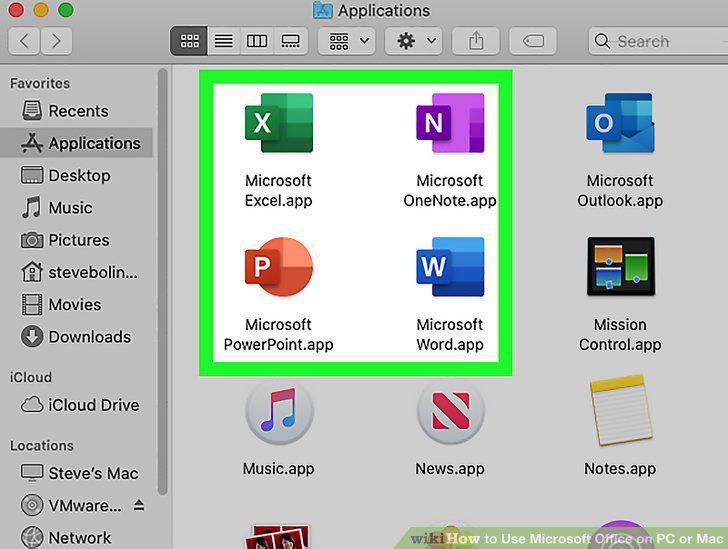This screenshot has width=728, height=549.
Task: Select the Music.app icon
Action: (279, 412)
